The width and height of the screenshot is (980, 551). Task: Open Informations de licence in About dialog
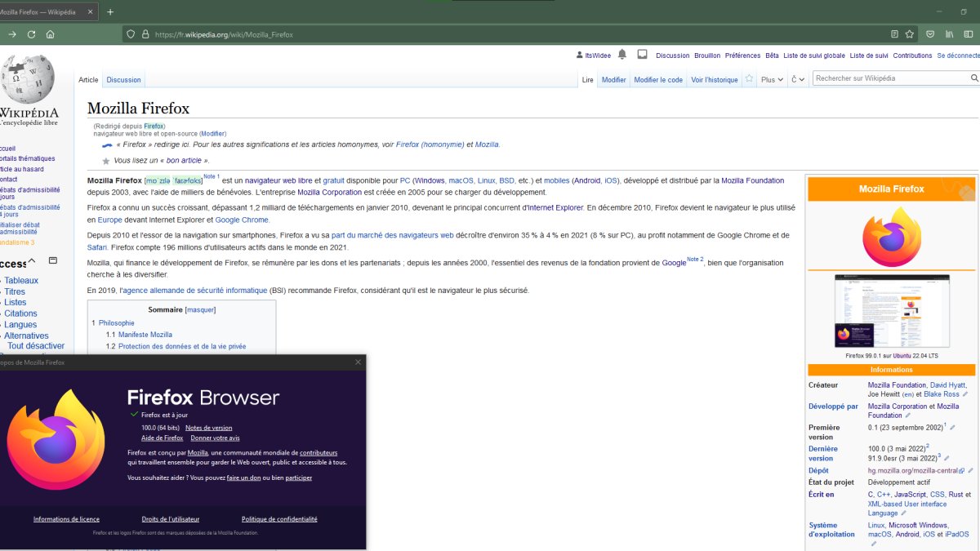click(66, 519)
